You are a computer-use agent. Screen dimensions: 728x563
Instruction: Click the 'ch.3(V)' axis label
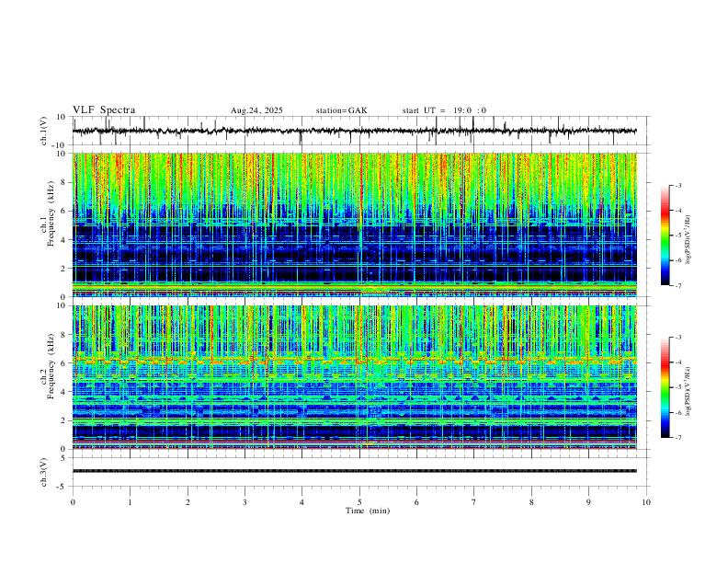[x=44, y=472]
